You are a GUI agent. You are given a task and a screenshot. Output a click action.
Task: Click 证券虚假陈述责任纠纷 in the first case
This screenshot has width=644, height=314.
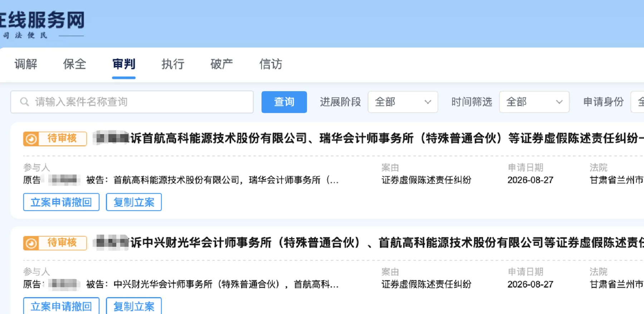coord(426,180)
